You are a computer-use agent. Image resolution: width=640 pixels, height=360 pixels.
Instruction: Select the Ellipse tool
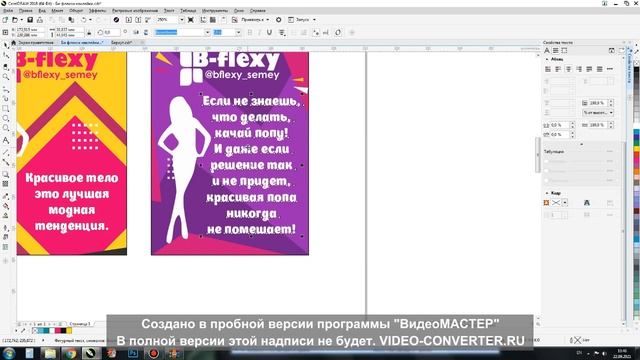(6, 118)
